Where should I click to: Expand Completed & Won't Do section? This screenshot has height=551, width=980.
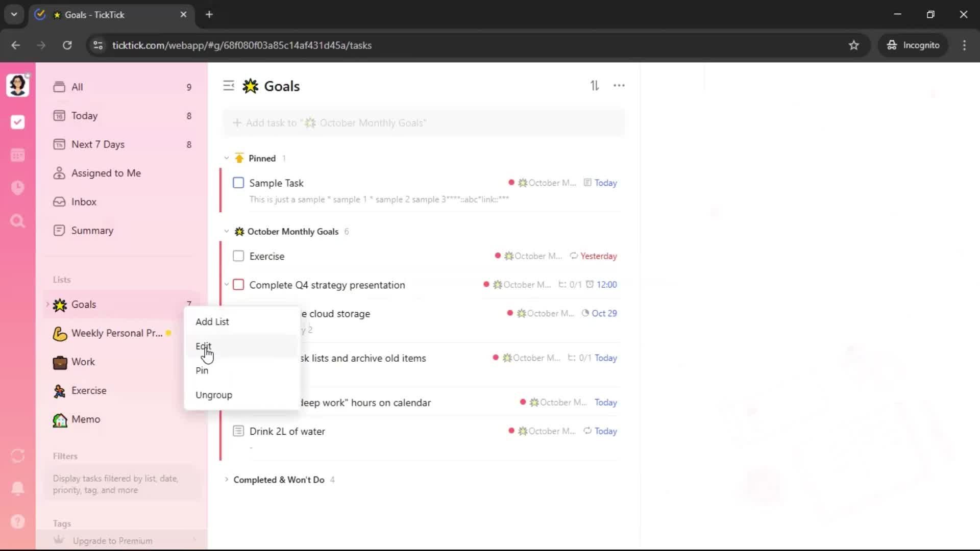[x=227, y=480]
